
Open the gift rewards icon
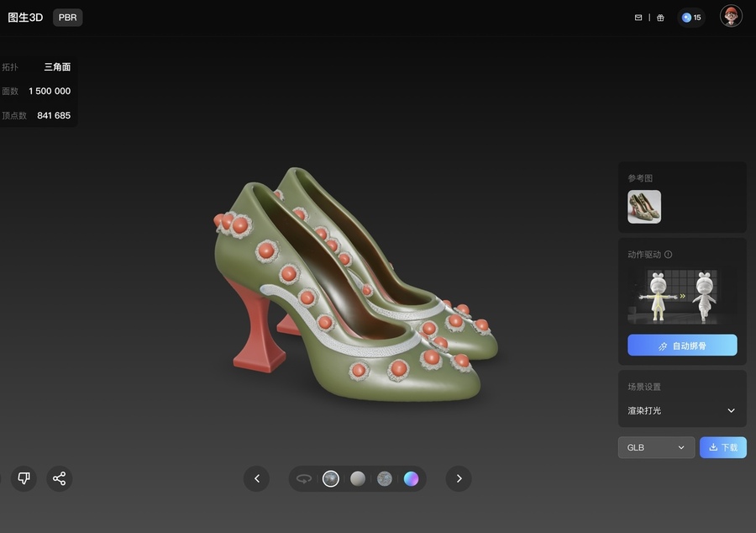660,18
